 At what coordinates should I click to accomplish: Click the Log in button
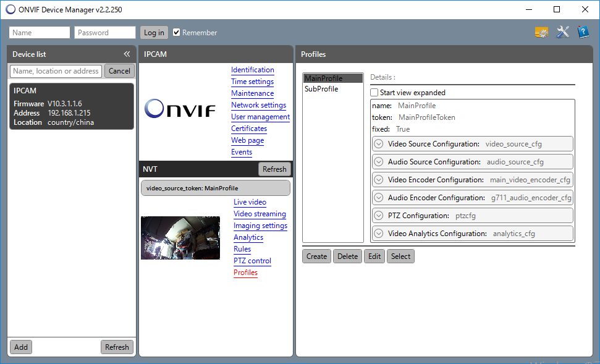coord(154,33)
